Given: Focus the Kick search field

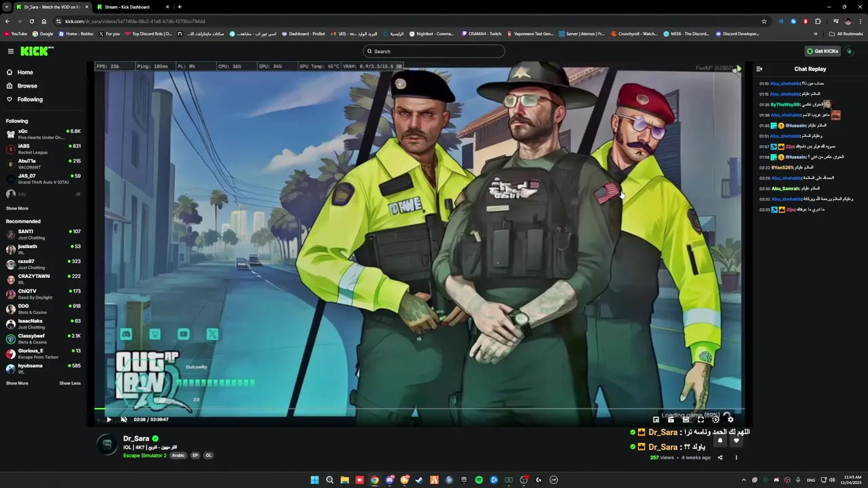Looking at the screenshot, I should coord(434,52).
